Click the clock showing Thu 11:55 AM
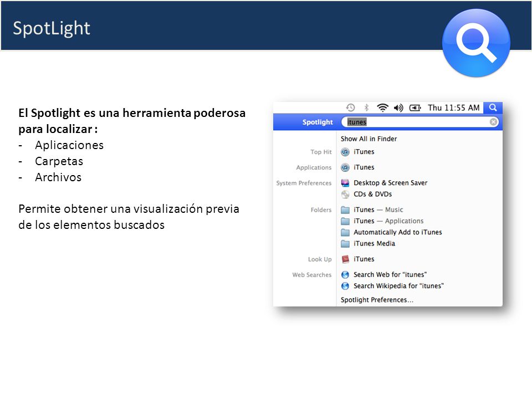Screen dimensions: 532x399 click(x=454, y=108)
